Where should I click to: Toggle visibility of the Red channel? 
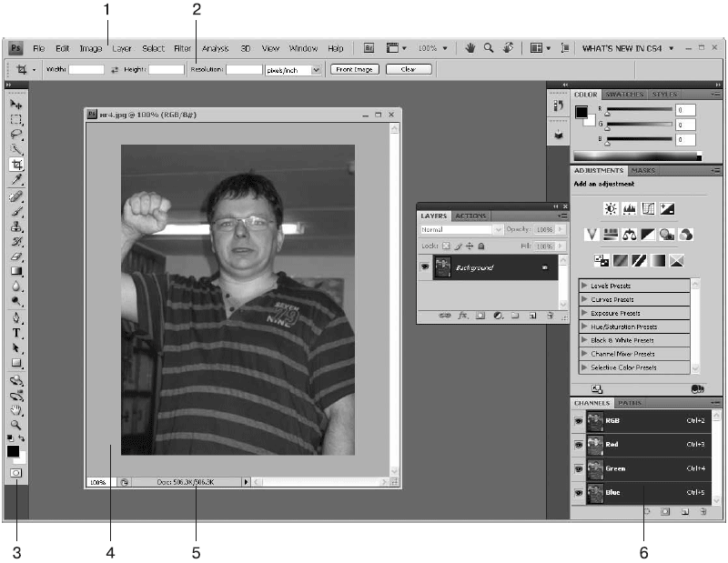[x=578, y=445]
